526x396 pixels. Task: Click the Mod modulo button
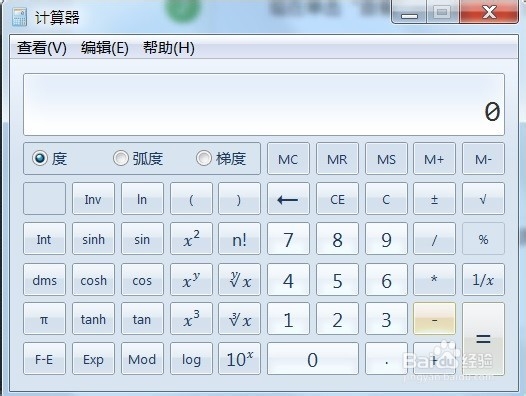[x=142, y=358]
